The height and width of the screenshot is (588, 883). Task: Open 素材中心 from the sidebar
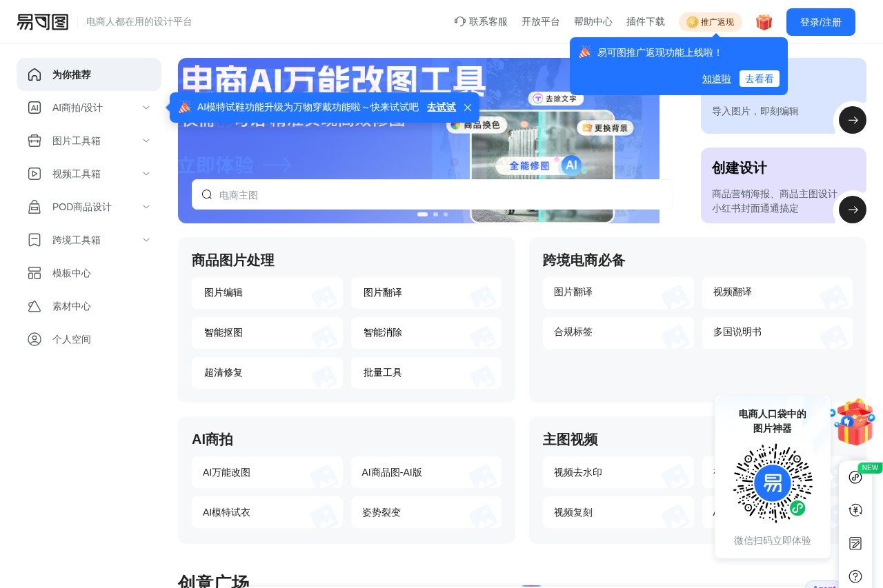point(71,306)
